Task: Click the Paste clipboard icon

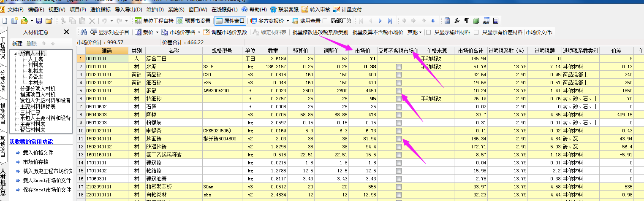Action: tap(82, 21)
